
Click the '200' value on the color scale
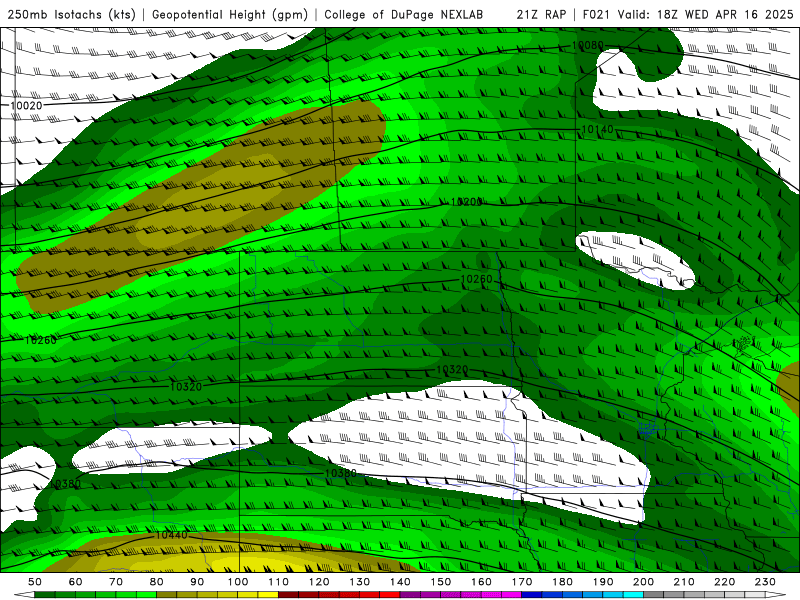[644, 582]
